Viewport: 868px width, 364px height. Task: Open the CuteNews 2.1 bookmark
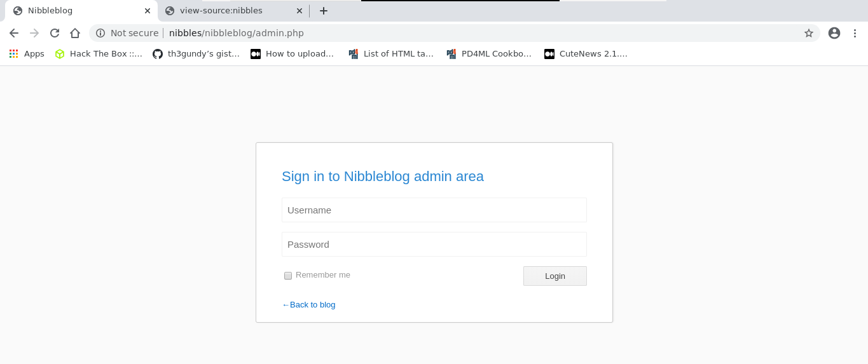click(586, 54)
